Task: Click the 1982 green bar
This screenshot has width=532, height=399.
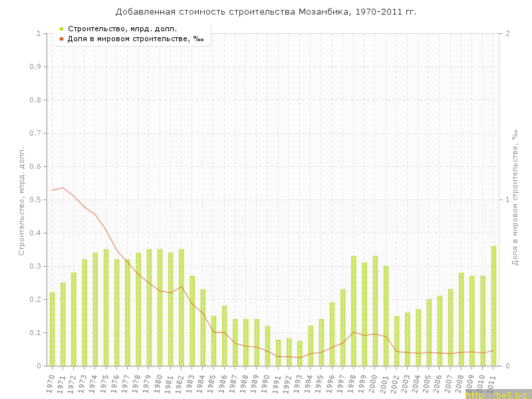Action: 182,308
